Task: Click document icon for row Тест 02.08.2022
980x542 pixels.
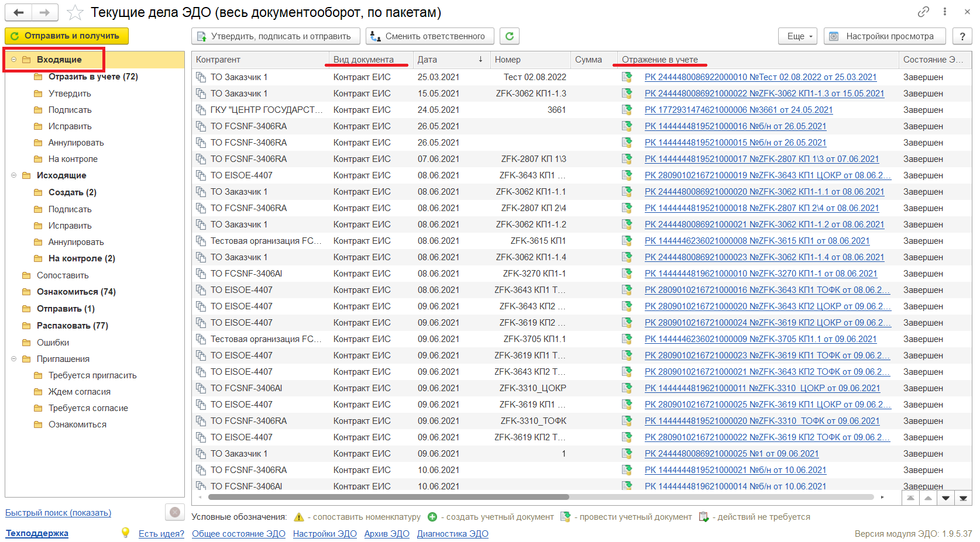Action: pyautogui.click(x=201, y=77)
